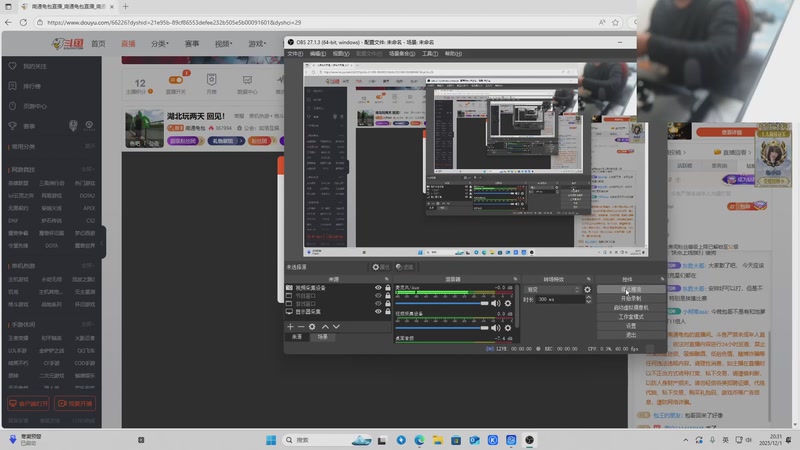Hide the 显示器采集 source with eye icon
Screen dimensions: 800x450
click(x=378, y=311)
